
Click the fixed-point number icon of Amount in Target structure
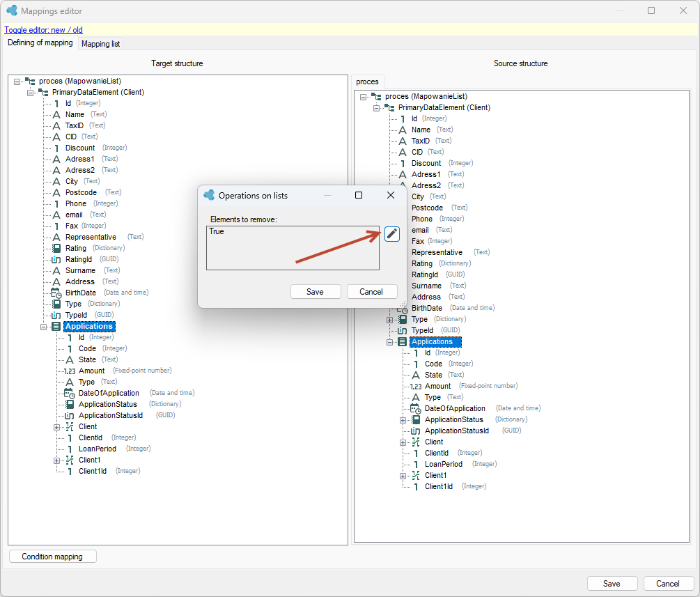(x=70, y=371)
